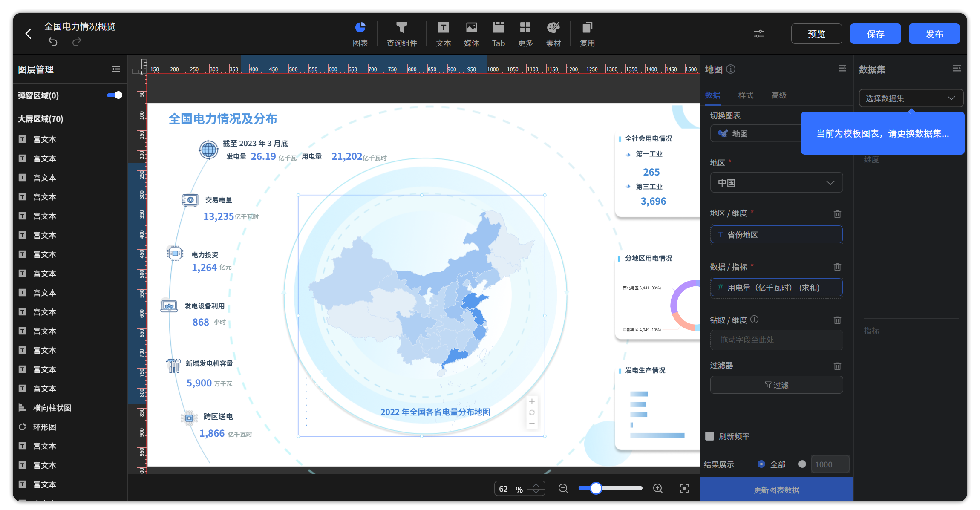Fit canvas to screen icon
This screenshot has width=980, height=510.
[684, 489]
